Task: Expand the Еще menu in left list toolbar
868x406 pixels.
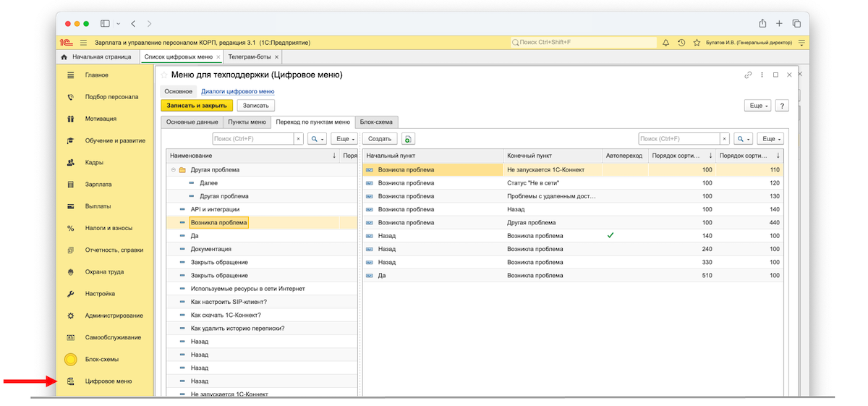Action: (345, 139)
